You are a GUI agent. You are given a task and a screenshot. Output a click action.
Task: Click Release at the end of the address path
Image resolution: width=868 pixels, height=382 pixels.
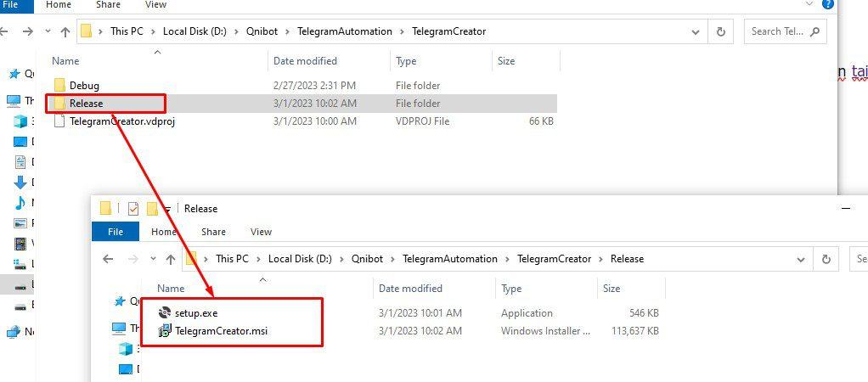pos(627,259)
